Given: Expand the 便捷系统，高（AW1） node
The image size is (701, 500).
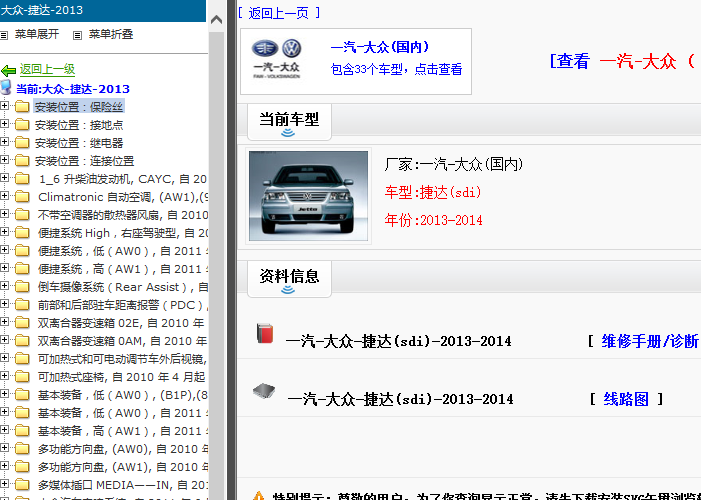Looking at the screenshot, I should pyautogui.click(x=4, y=267).
